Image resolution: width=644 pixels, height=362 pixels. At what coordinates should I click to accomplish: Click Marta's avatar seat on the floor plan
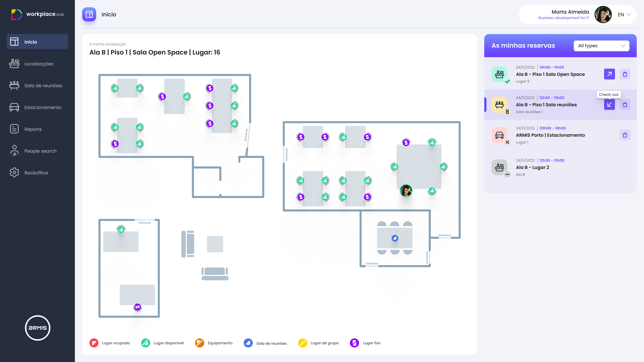pos(406,191)
